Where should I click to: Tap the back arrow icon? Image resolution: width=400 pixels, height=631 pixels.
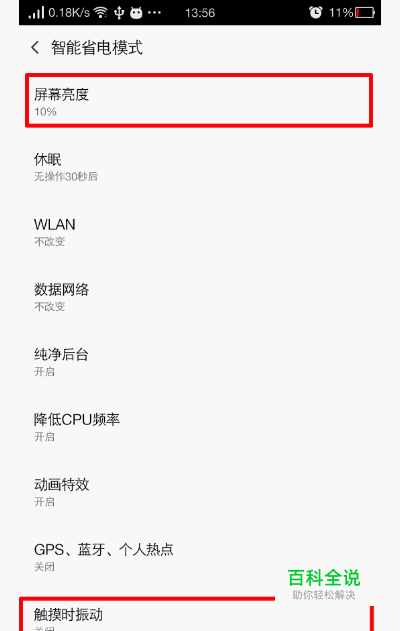coord(35,47)
